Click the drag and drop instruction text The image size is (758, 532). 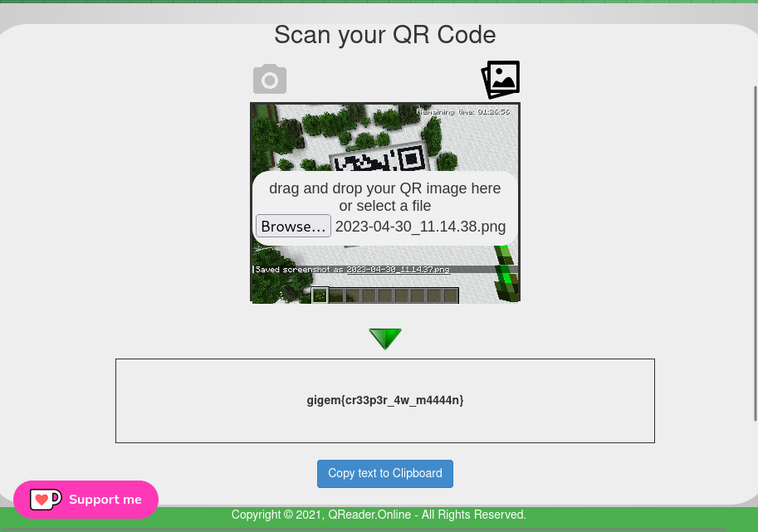pos(385,198)
